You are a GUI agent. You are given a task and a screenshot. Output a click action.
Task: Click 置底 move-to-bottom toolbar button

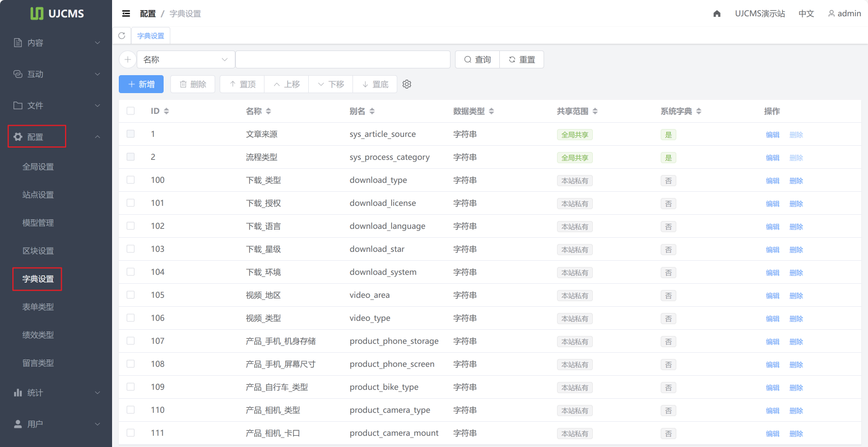[x=375, y=84]
